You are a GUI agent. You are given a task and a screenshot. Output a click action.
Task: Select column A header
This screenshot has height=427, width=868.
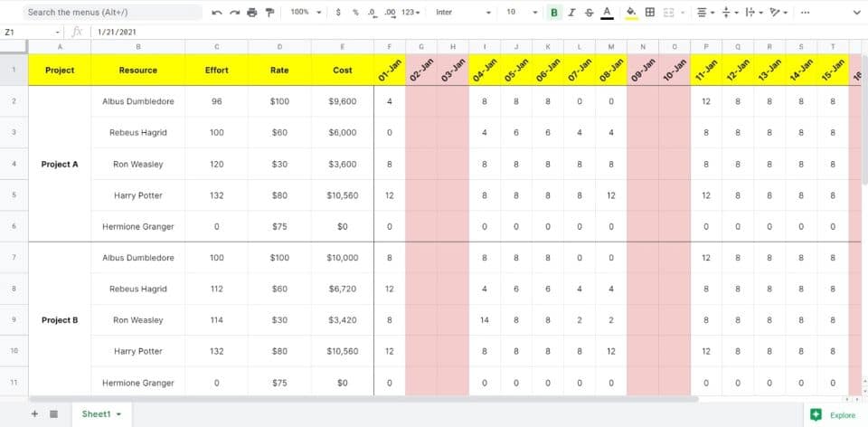(60, 47)
